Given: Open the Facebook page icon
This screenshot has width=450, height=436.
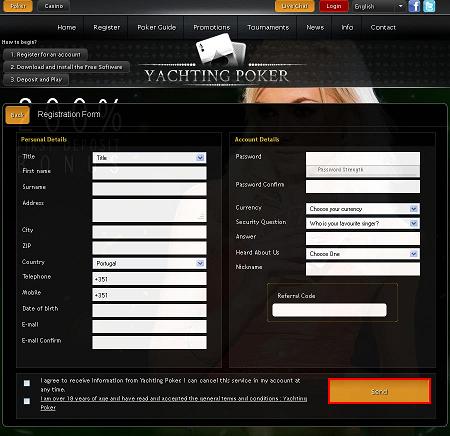Looking at the screenshot, I should (414, 6).
